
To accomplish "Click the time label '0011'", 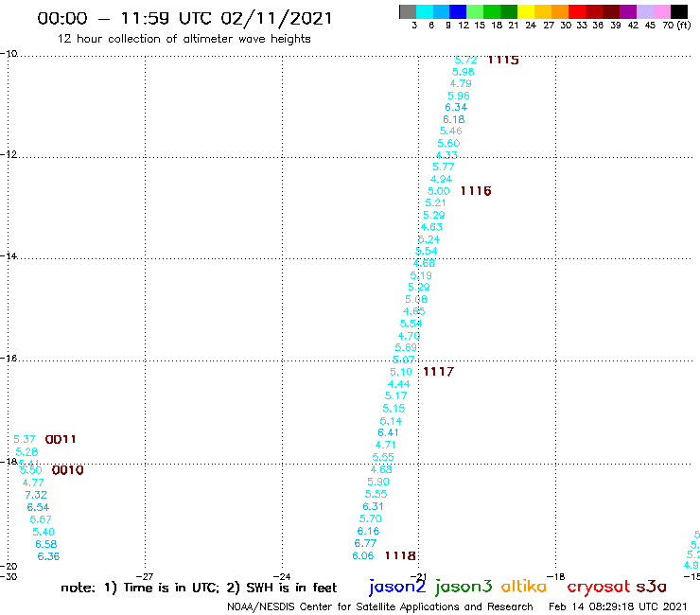I will coord(61,439).
